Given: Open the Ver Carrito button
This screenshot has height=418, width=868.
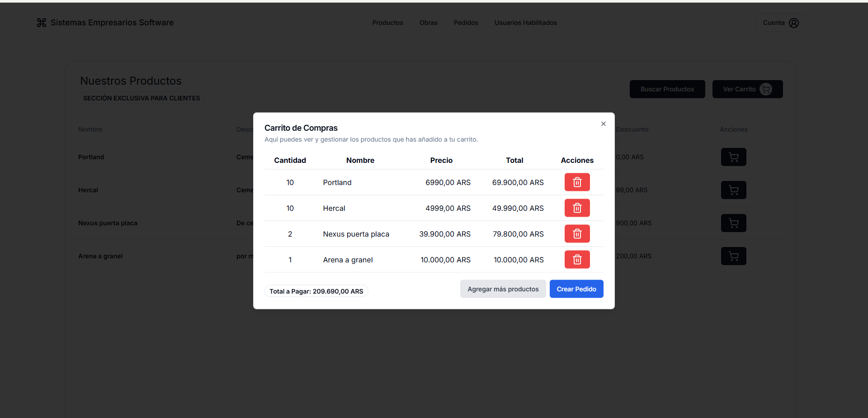Looking at the screenshot, I should coord(747,89).
